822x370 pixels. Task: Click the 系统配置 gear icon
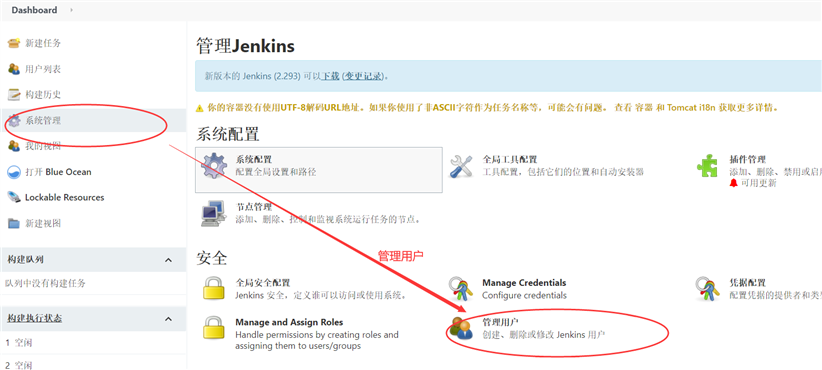215,166
